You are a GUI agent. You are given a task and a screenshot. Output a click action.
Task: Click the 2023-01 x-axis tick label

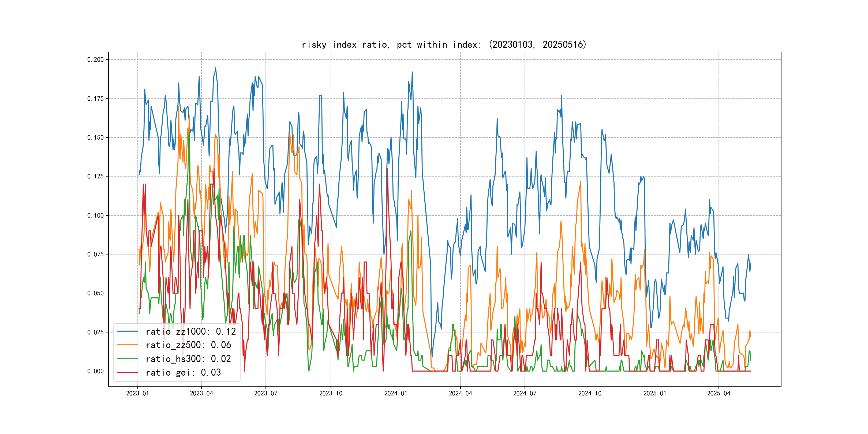click(x=137, y=393)
